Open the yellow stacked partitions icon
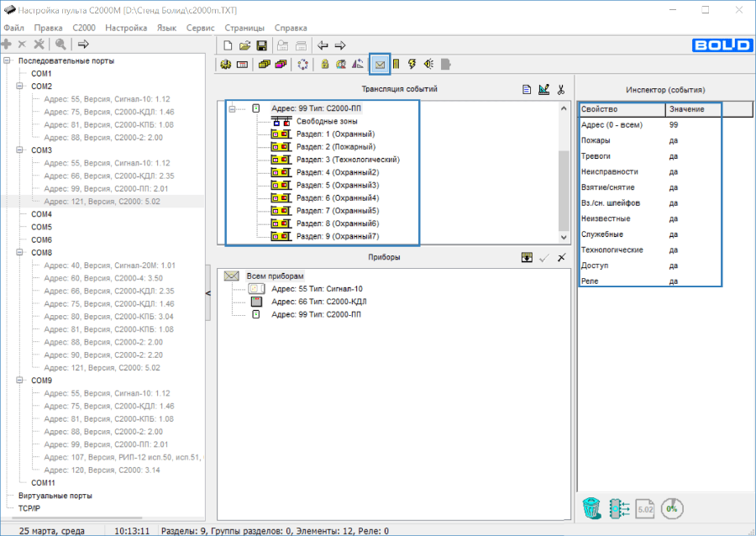The width and height of the screenshot is (756, 536). [x=264, y=64]
